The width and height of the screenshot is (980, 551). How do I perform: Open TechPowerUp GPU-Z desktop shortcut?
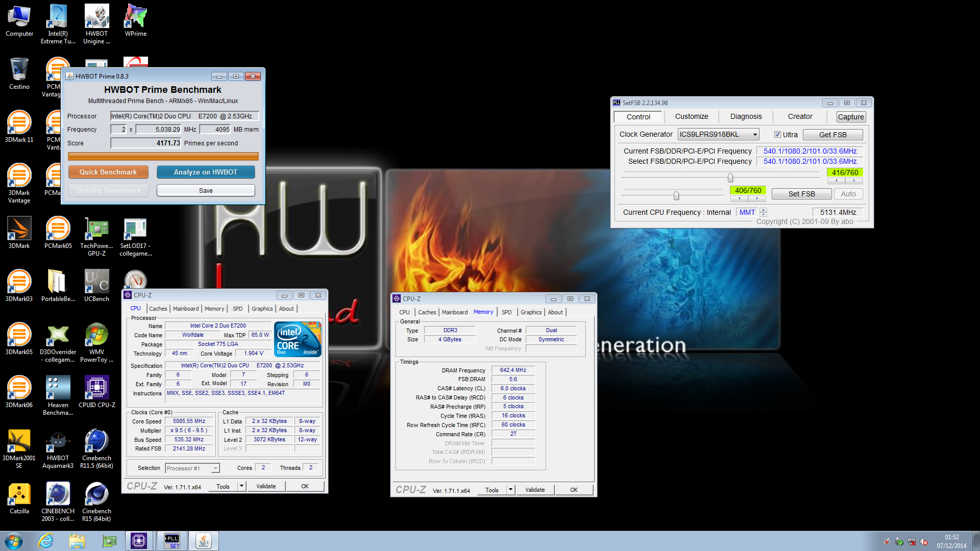click(x=97, y=237)
